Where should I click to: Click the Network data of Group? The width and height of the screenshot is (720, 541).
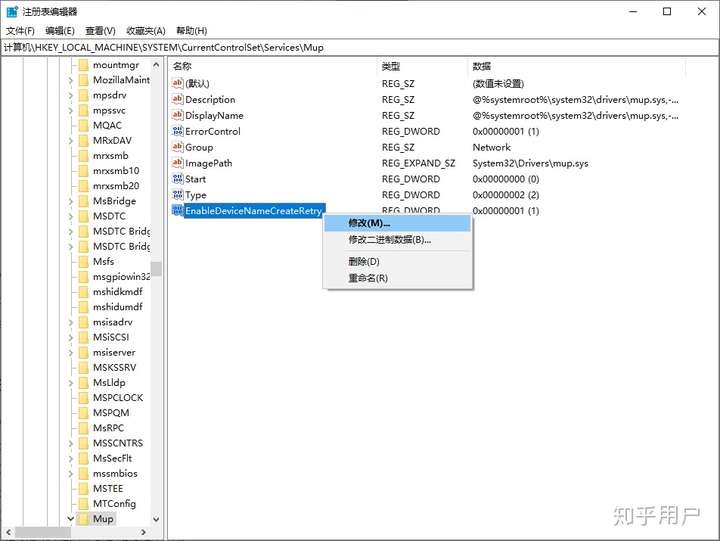(x=491, y=147)
